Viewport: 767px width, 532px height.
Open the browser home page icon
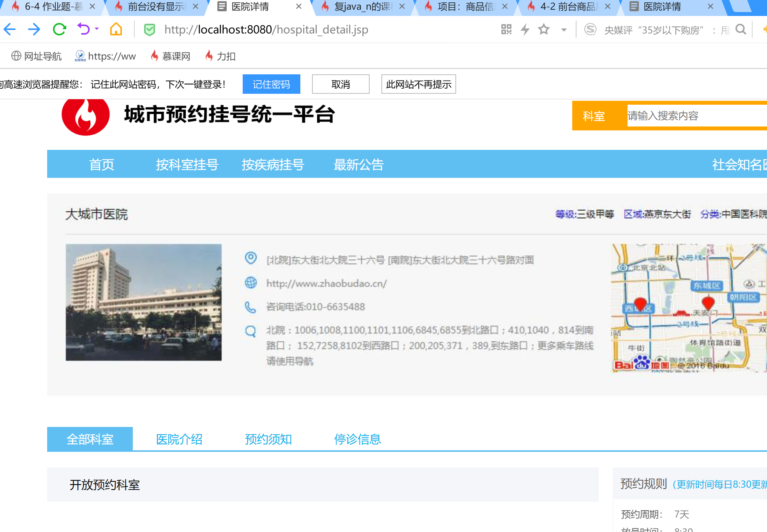tap(116, 29)
